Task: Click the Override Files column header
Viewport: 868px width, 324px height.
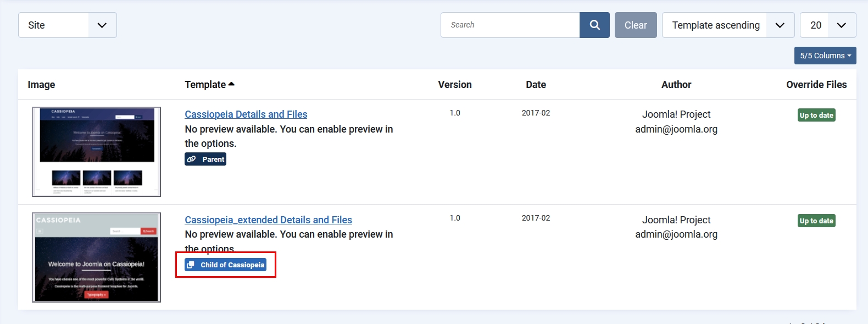Action: [x=816, y=85]
